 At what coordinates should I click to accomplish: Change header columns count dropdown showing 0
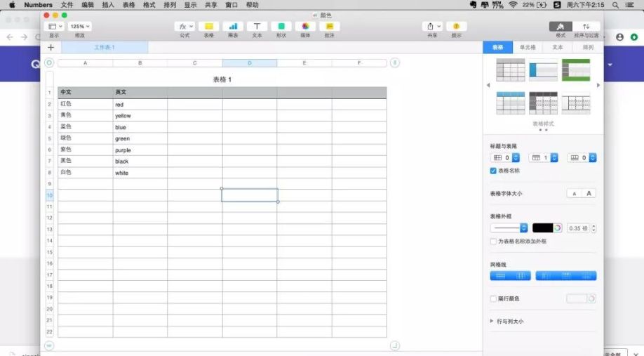[505, 158]
